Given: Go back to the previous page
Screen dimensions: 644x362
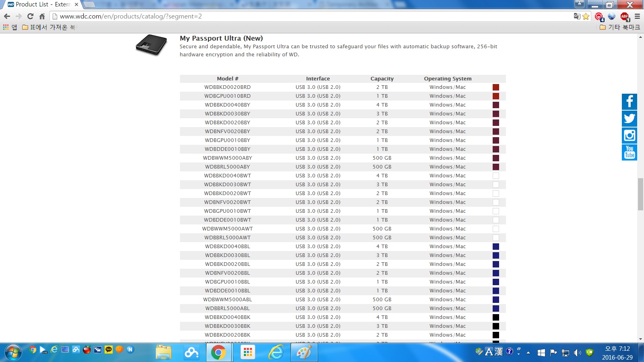Looking at the screenshot, I should pos(7,16).
